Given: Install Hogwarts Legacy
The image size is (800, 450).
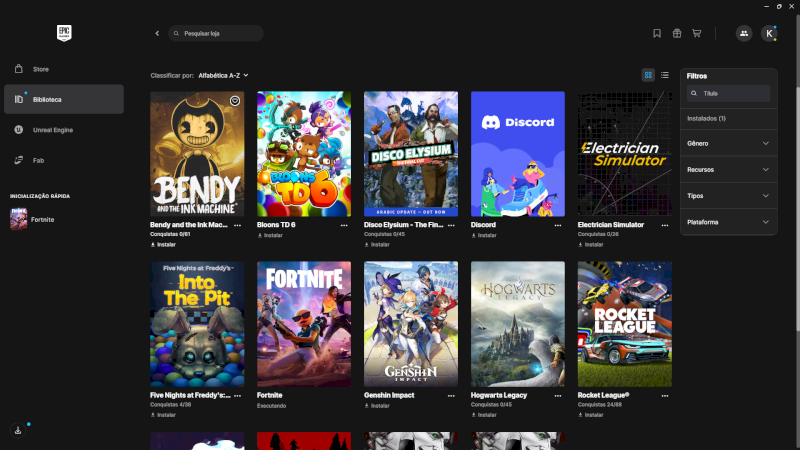Looking at the screenshot, I should (484, 415).
